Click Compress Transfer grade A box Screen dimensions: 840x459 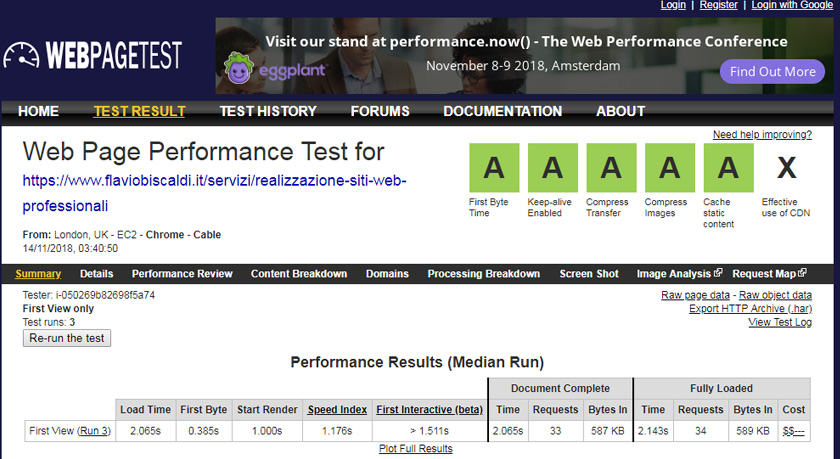point(611,168)
